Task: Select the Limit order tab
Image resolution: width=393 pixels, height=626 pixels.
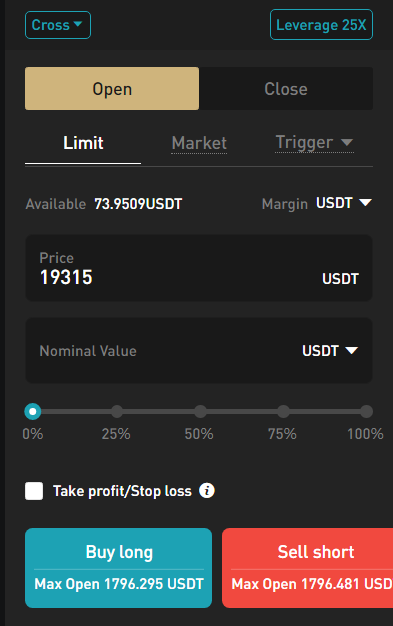Action: (83, 143)
